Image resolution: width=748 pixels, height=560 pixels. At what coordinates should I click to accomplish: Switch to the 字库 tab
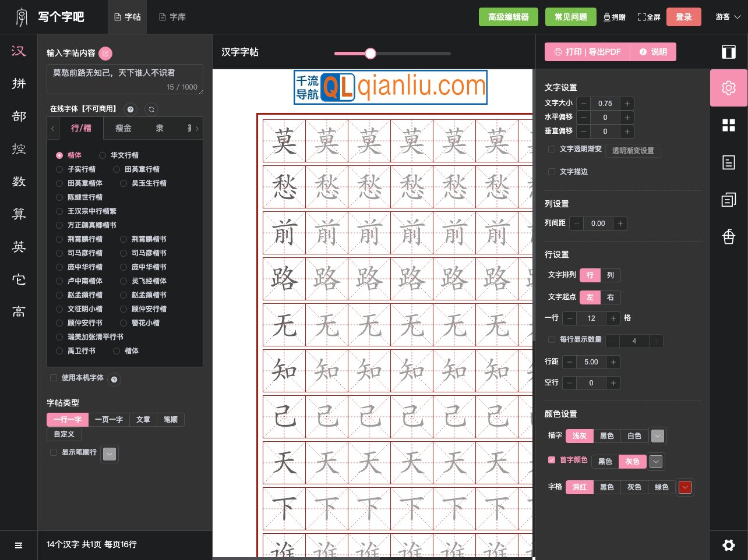(x=171, y=17)
